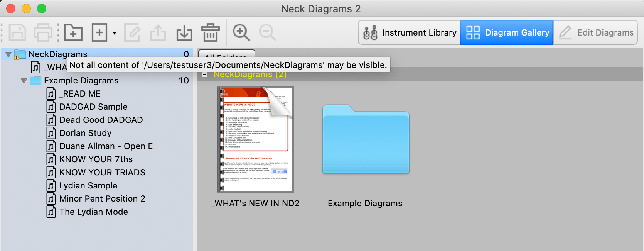644x251 pixels.
Task: Select The Lydian Mode file
Action: [x=96, y=212]
